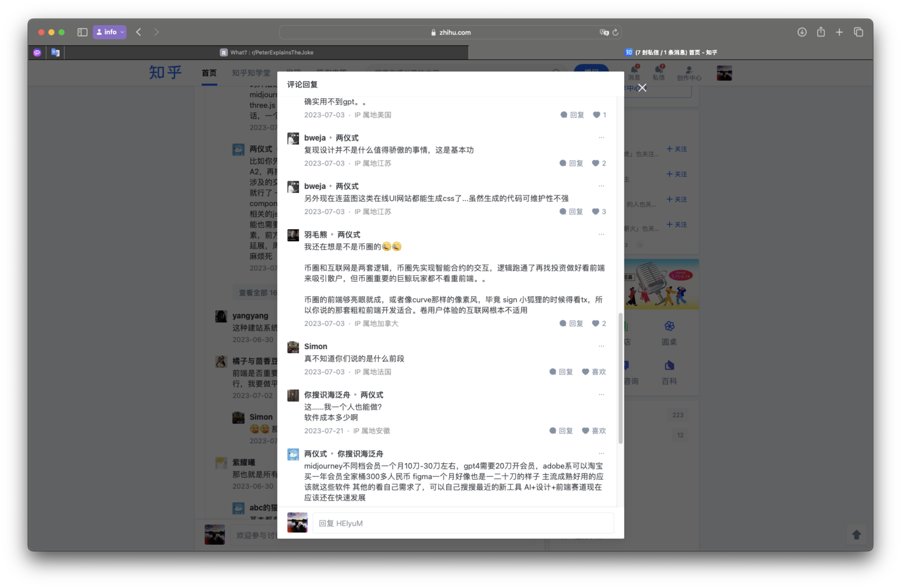
Task: Close the 评论回复 dialog with X
Action: (x=642, y=88)
